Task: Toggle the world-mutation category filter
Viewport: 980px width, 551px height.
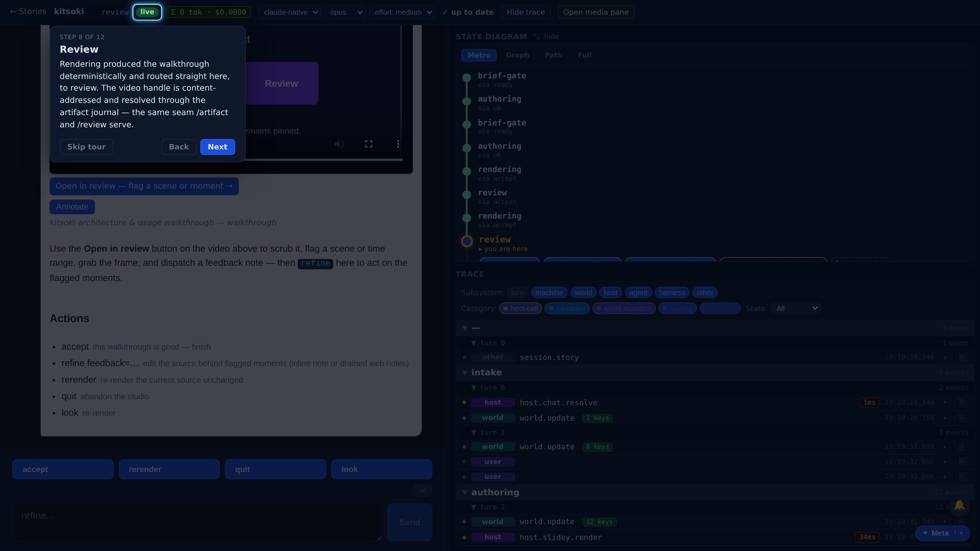Action: [624, 308]
